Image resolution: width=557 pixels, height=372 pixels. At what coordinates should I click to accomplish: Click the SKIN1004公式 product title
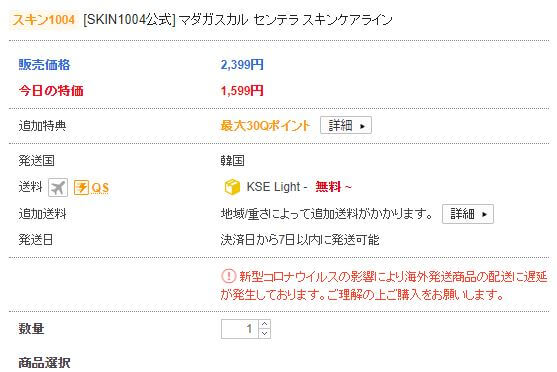coord(238,20)
